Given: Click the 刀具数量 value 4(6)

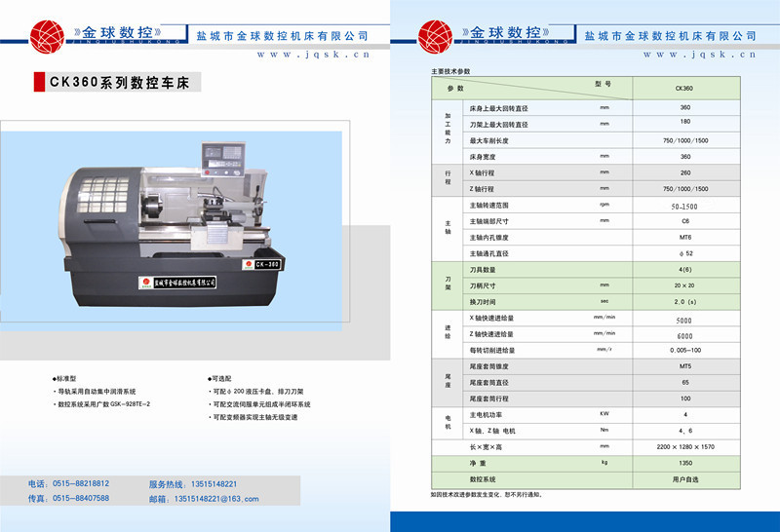Looking at the screenshot, I should pos(685,269).
